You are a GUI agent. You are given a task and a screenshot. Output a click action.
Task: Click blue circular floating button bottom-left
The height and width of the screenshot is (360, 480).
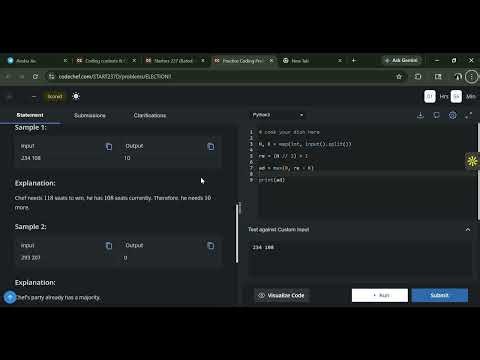tap(10, 297)
